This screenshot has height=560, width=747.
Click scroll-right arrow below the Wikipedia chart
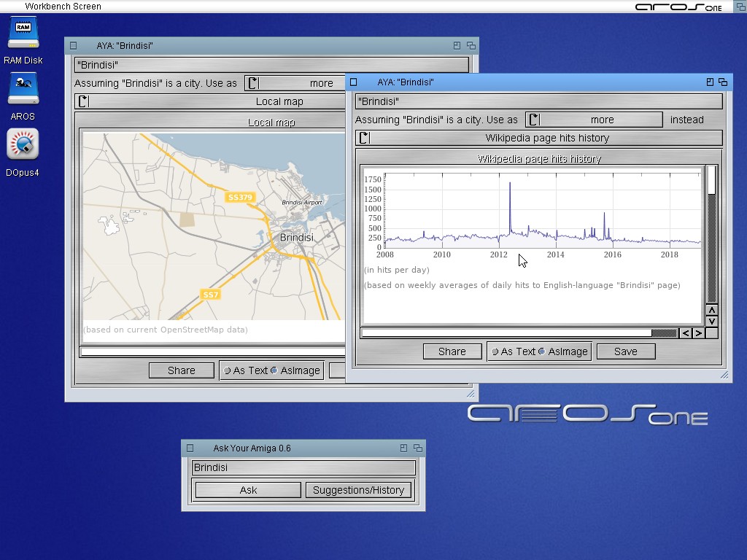point(699,333)
